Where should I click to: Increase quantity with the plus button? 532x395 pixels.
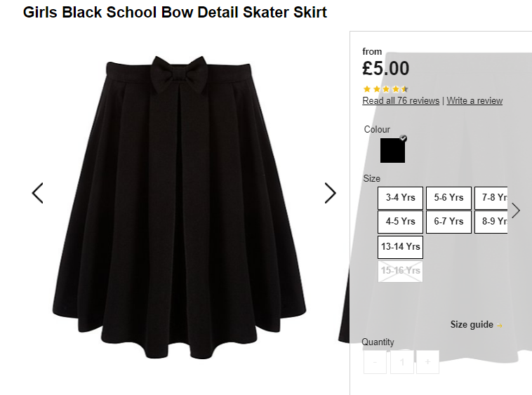point(428,362)
